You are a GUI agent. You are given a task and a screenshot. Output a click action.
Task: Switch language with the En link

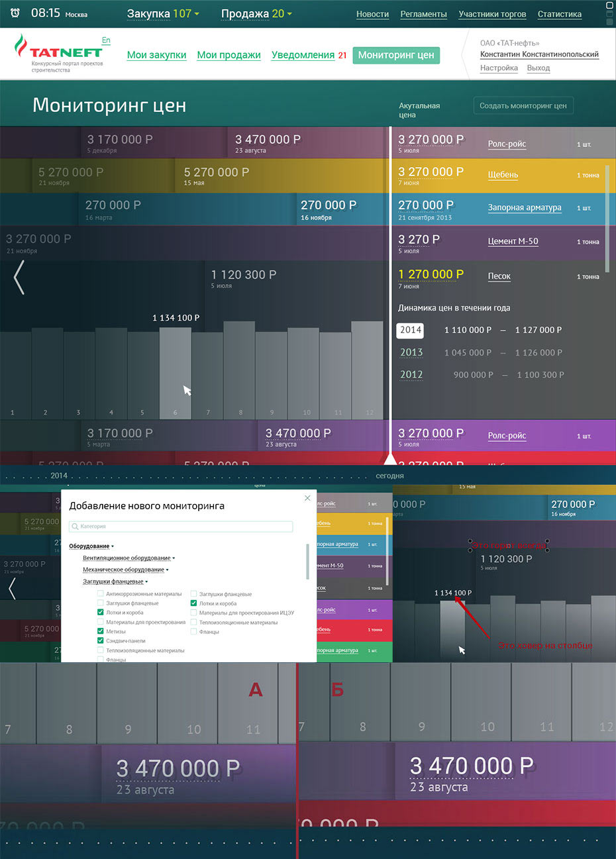[106, 40]
